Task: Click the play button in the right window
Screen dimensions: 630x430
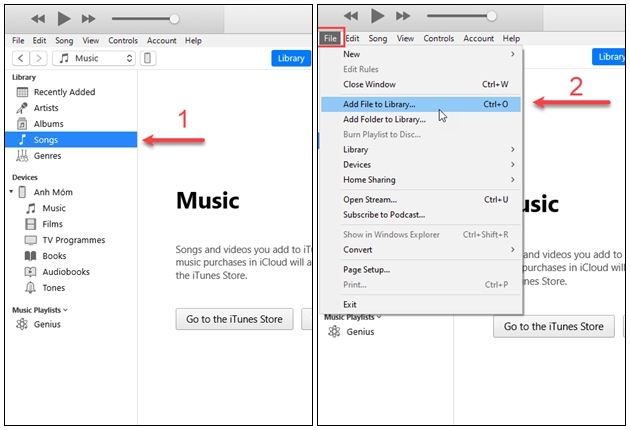Action: click(377, 16)
